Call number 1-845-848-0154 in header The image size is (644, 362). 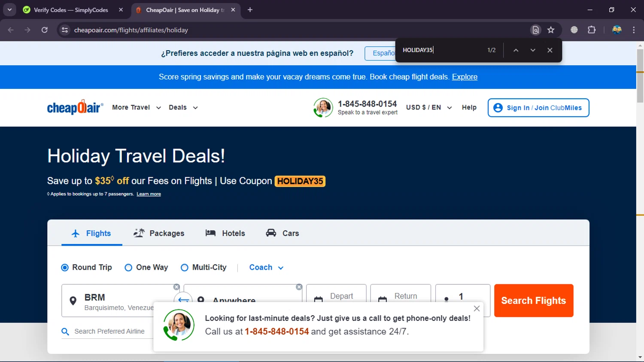click(367, 104)
